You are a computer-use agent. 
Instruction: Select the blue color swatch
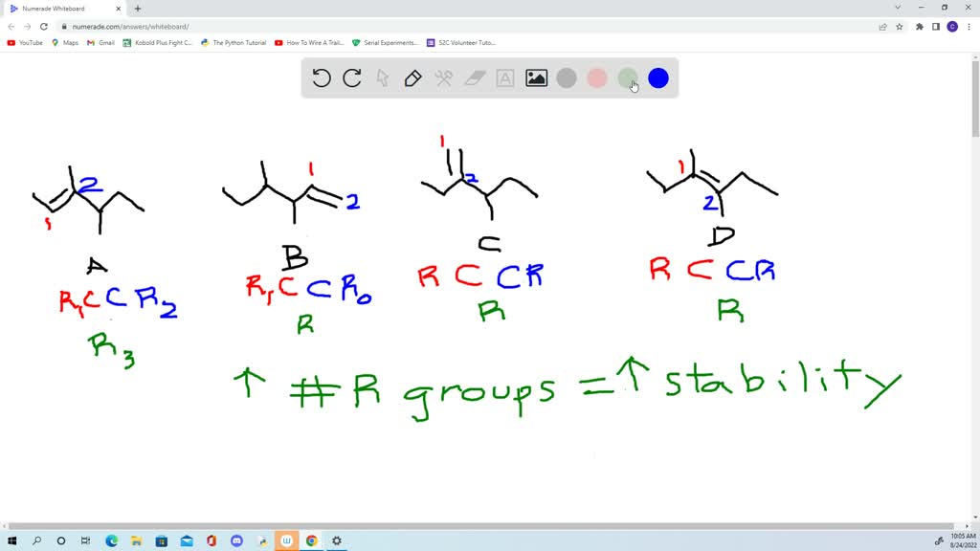point(658,78)
